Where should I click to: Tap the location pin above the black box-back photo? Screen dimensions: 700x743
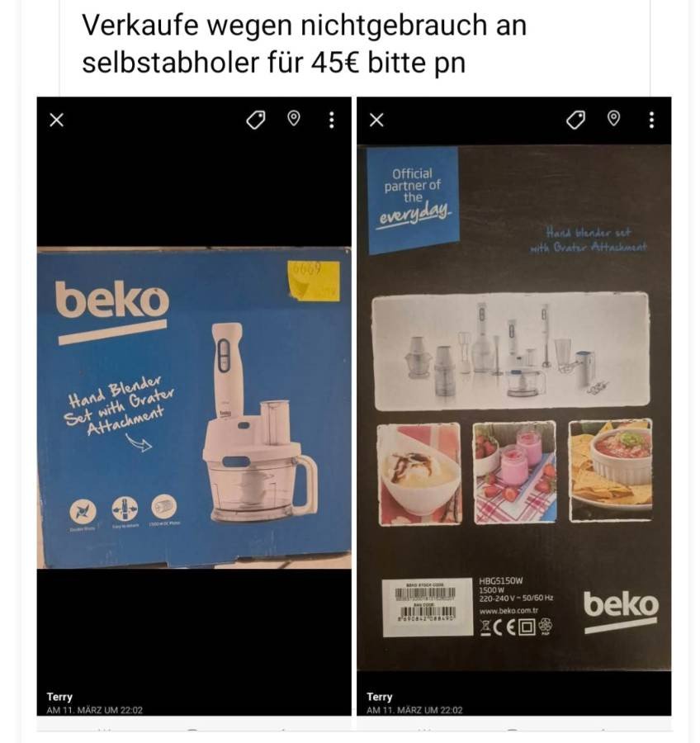coord(614,118)
